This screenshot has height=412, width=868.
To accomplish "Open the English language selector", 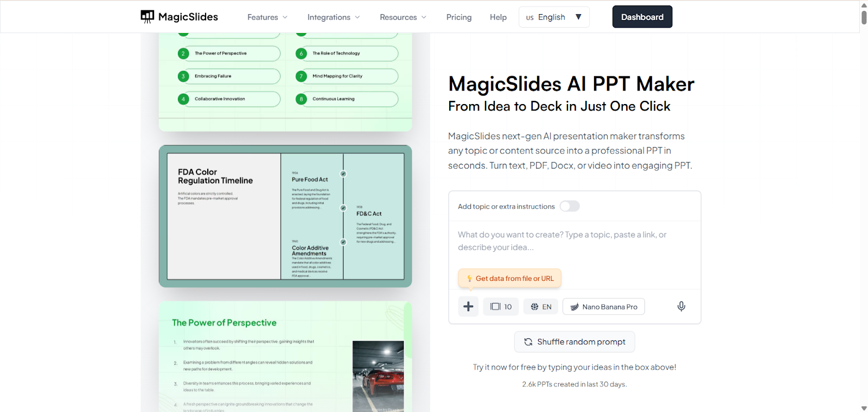I will (x=554, y=17).
